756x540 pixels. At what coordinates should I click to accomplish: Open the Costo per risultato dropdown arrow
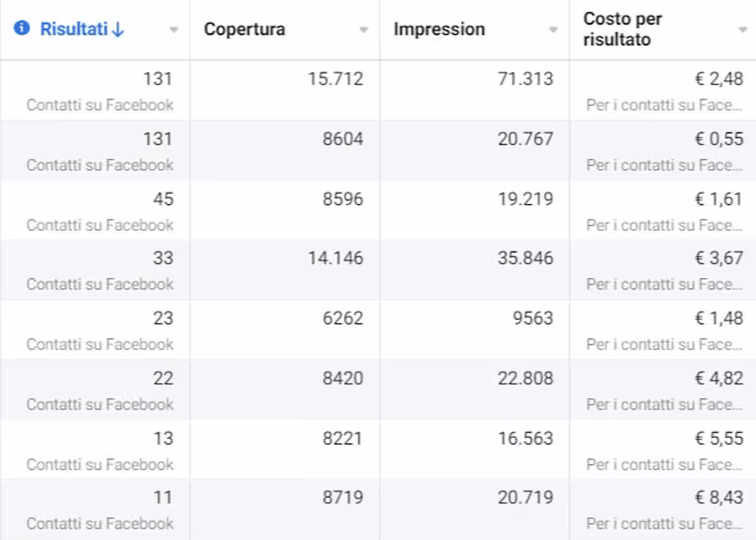point(743,29)
